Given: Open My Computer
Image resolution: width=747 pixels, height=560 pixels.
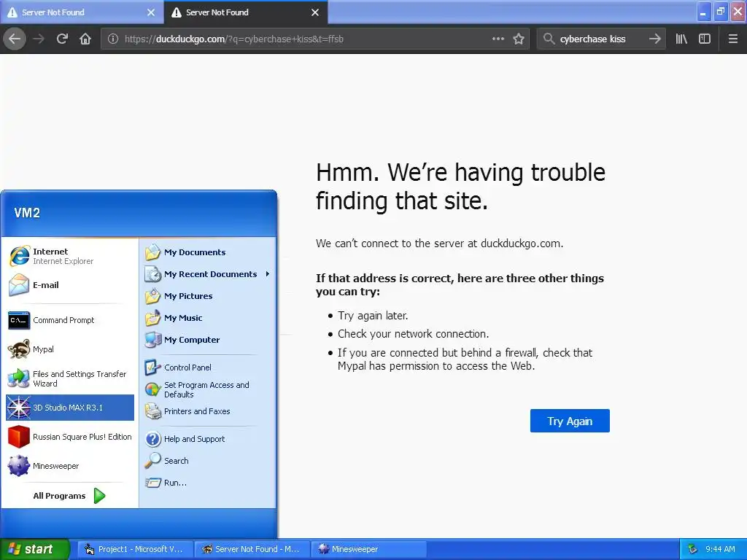Looking at the screenshot, I should [x=207, y=340].
